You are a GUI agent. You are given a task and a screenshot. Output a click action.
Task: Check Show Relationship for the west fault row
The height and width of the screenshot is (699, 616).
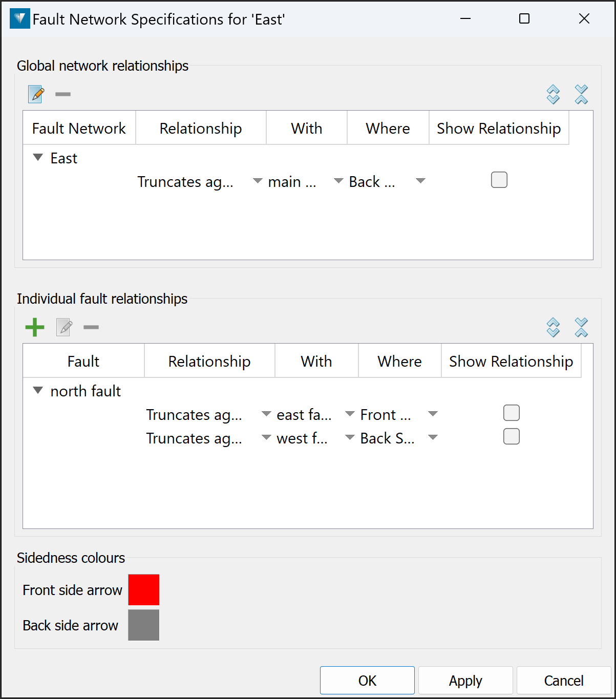click(x=511, y=437)
